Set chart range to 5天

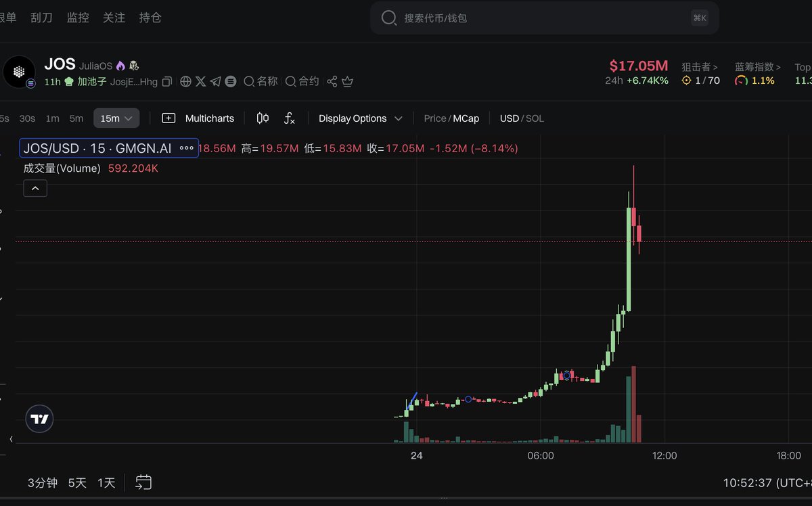click(x=77, y=483)
